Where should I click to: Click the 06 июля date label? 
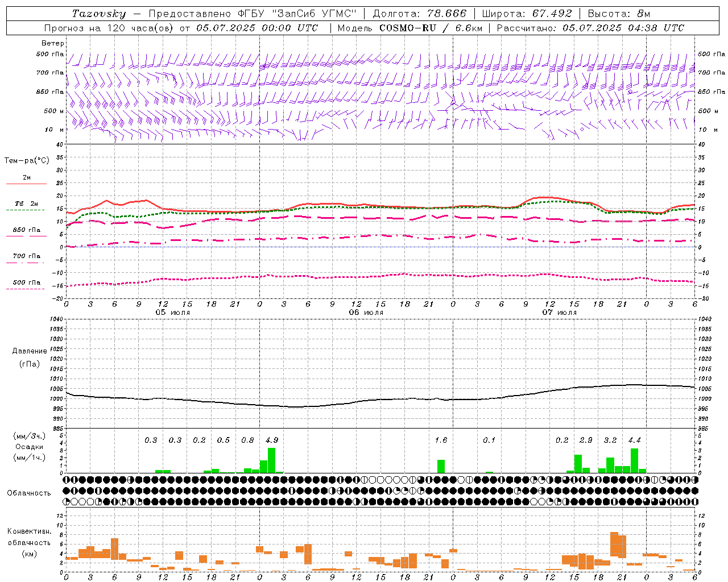(x=366, y=313)
